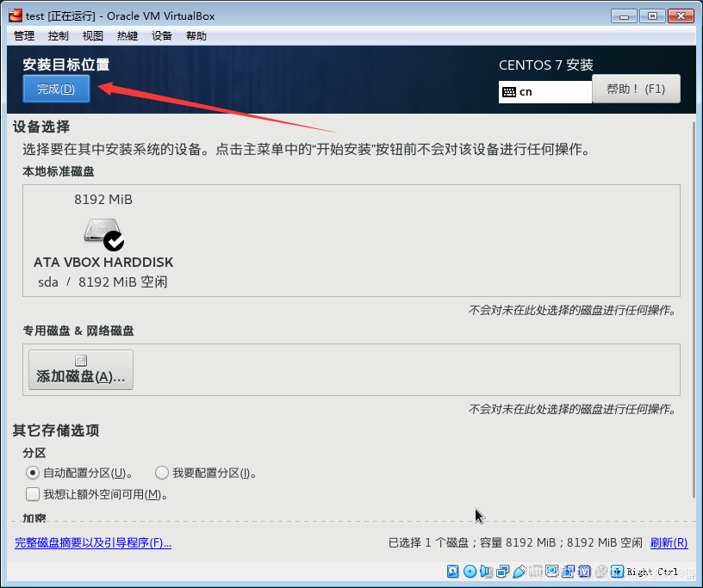The image size is (703, 588).
Task: Click the network adapter status icon
Action: pos(503,572)
